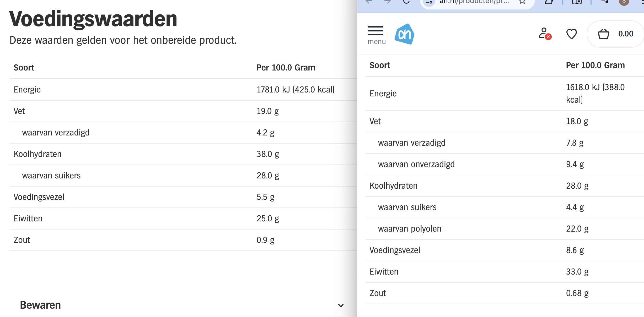Screen dimensions: 644x317
Task: Open the shopping basket
Action: [x=604, y=34]
